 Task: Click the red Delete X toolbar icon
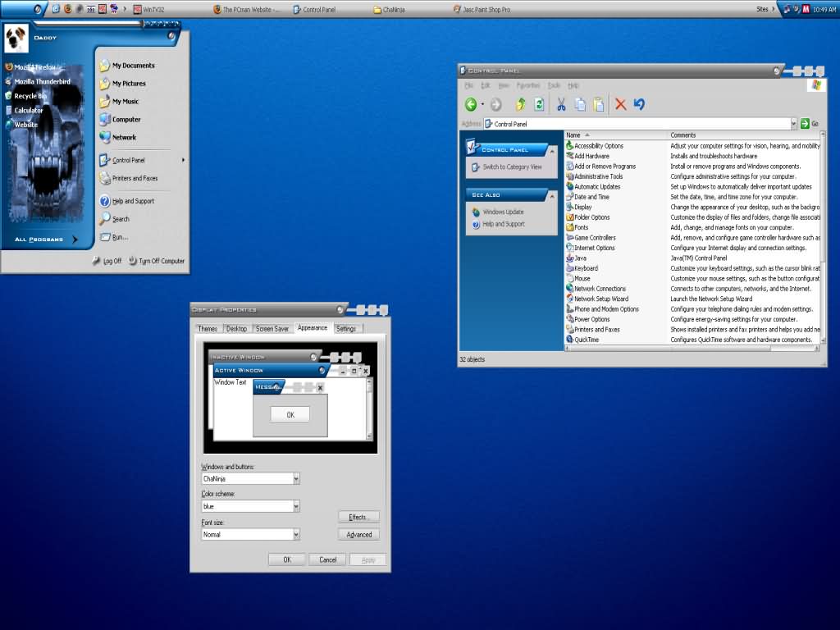620,104
